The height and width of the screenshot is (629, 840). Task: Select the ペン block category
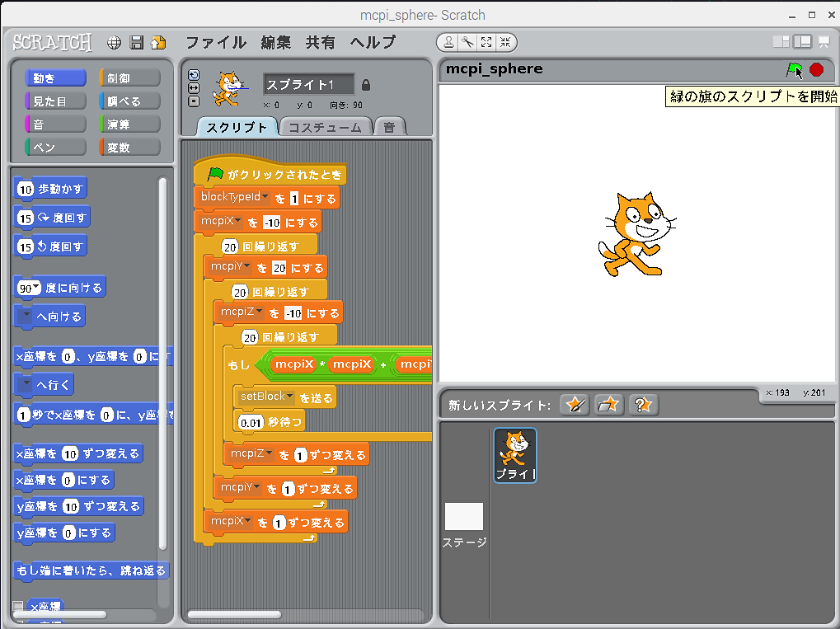55,148
